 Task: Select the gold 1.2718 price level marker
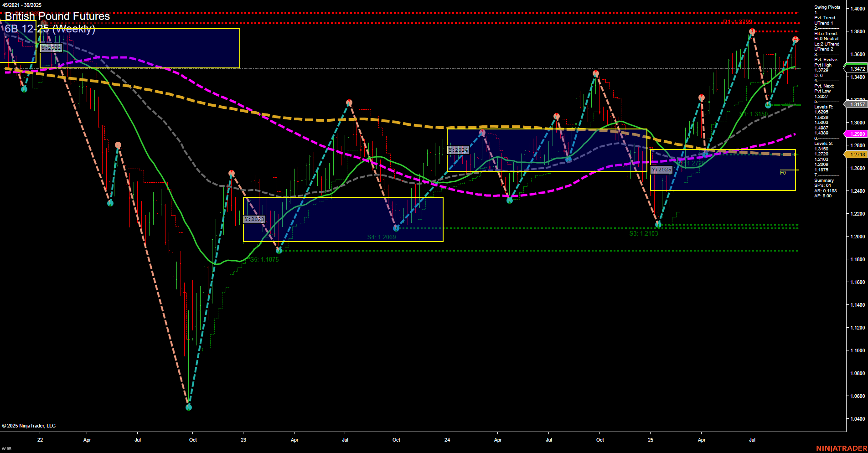tap(857, 154)
